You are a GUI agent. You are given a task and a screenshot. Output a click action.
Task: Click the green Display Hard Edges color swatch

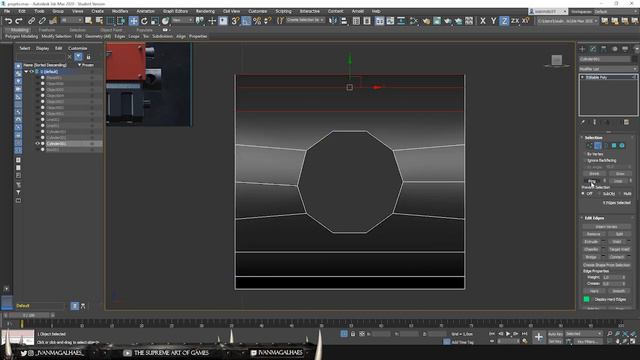[x=587, y=299]
